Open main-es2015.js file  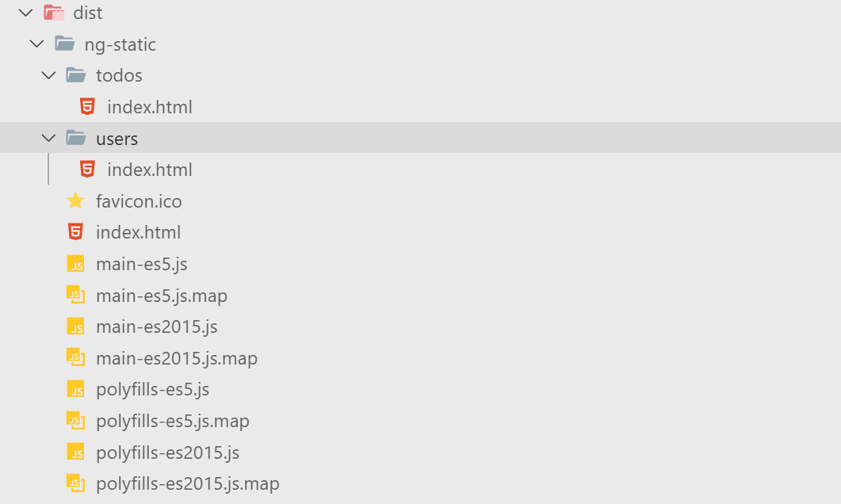157,326
